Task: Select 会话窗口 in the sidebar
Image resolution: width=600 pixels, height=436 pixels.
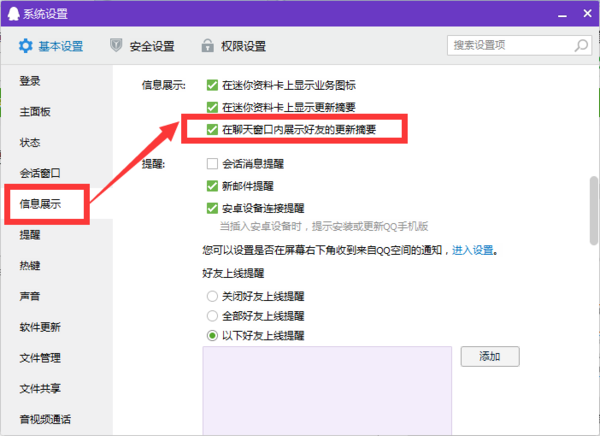Action: (40, 173)
